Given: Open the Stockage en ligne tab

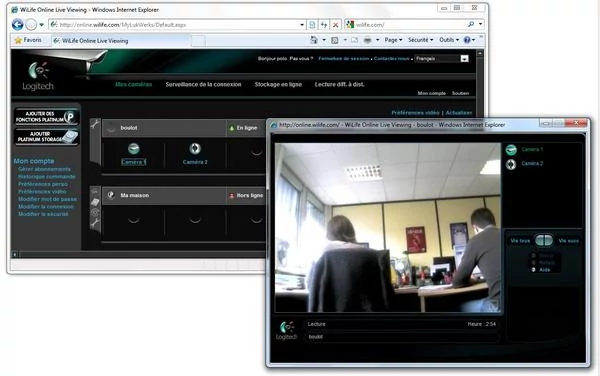Looking at the screenshot, I should [x=278, y=85].
